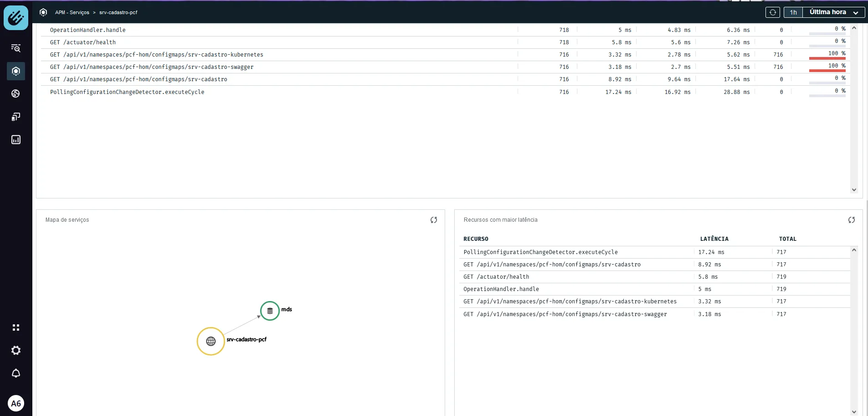This screenshot has height=416, width=868.
Task: Click the top bar refresh button
Action: point(773,12)
